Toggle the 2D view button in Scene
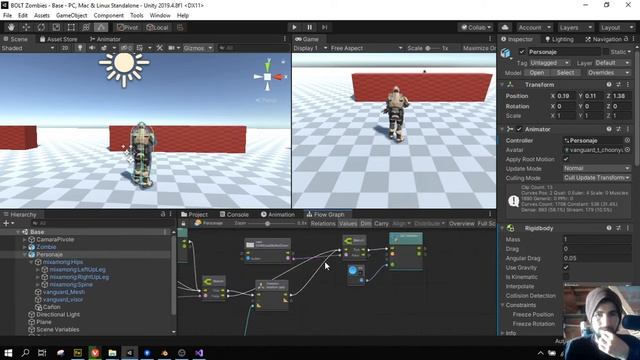The width and height of the screenshot is (640, 360). [65, 48]
